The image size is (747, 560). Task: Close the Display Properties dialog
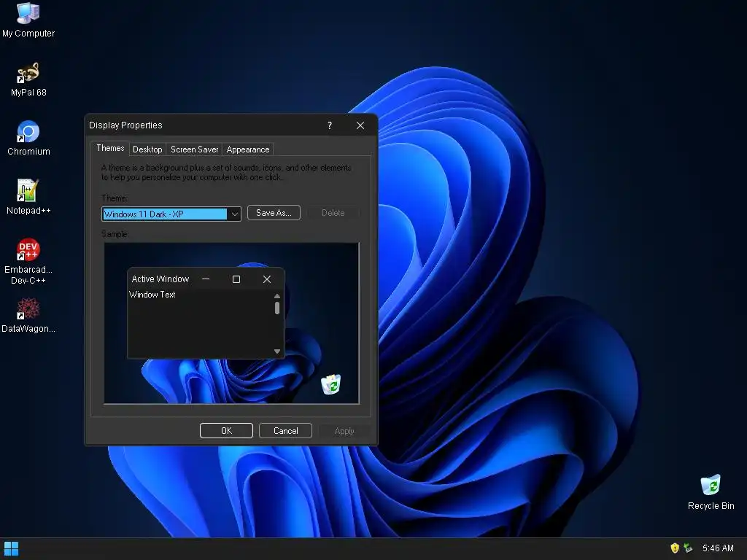tap(360, 125)
